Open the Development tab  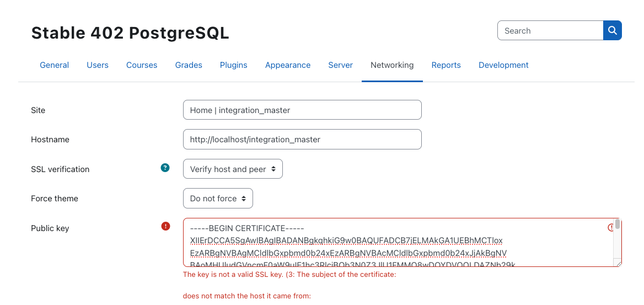click(x=503, y=65)
